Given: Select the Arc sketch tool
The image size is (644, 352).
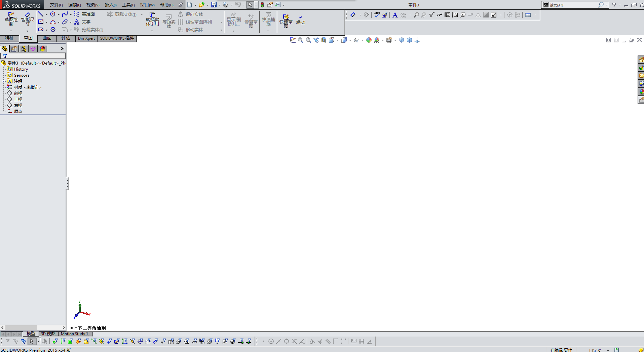Looking at the screenshot, I should click(53, 22).
